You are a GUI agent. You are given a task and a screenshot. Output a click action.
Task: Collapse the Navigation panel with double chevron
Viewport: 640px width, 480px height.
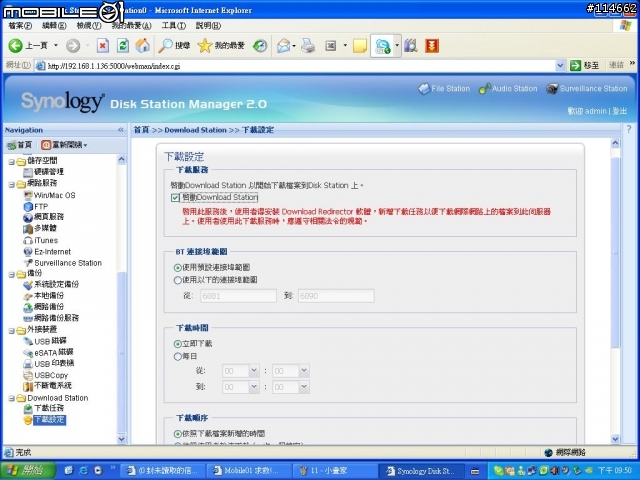121,130
